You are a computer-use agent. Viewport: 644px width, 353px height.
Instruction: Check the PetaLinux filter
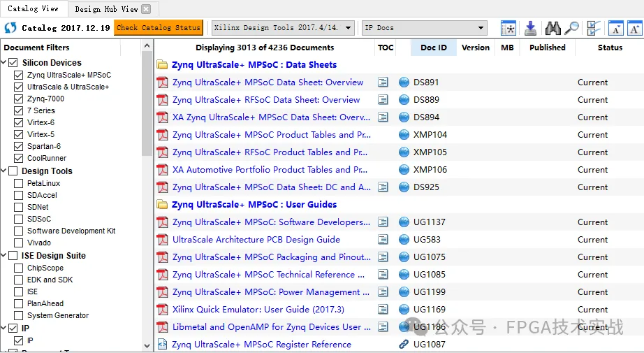[x=18, y=183]
